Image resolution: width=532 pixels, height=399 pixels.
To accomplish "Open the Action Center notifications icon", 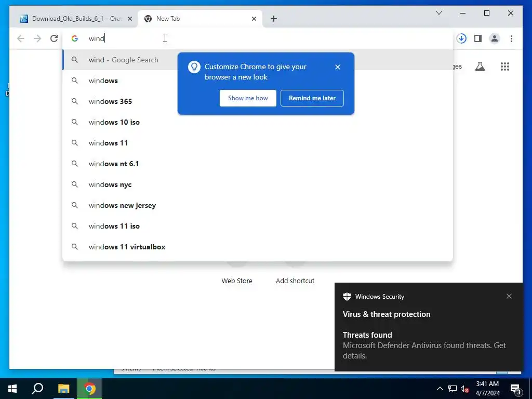I will point(515,389).
